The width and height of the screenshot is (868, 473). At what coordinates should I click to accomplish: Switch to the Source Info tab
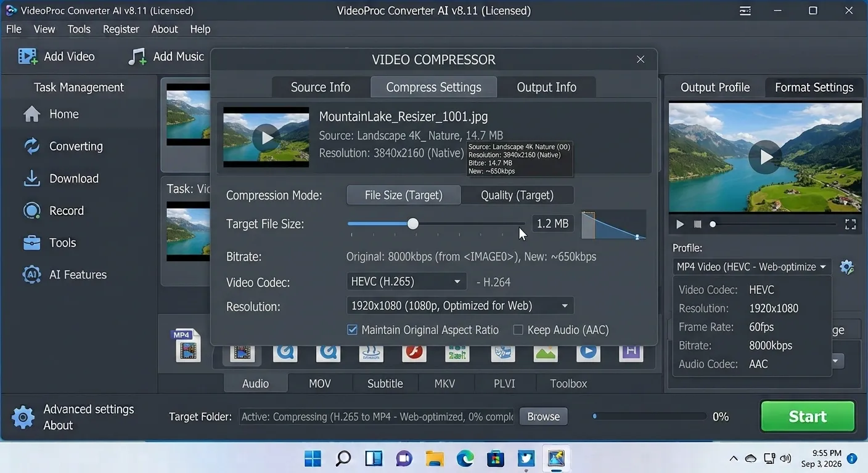point(321,87)
